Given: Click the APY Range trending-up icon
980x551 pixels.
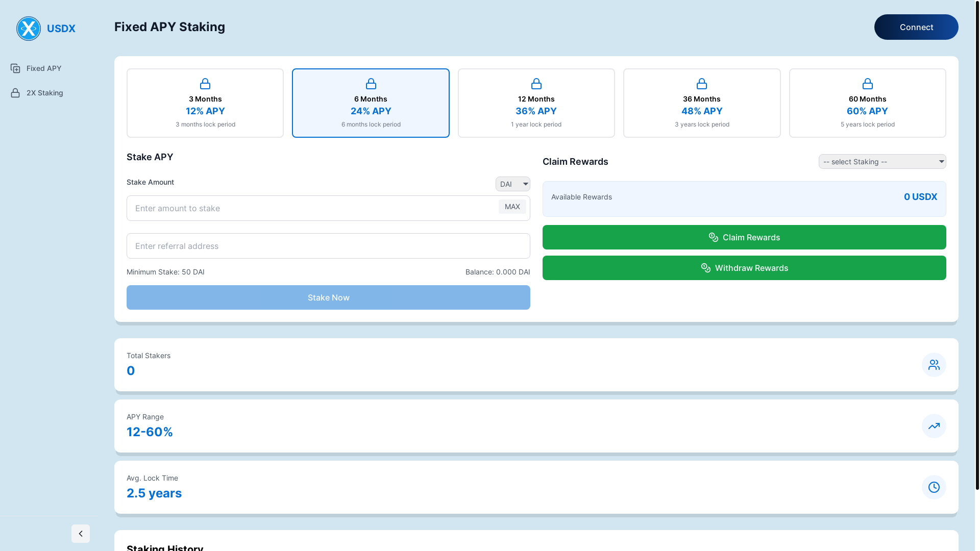Looking at the screenshot, I should tap(934, 426).
